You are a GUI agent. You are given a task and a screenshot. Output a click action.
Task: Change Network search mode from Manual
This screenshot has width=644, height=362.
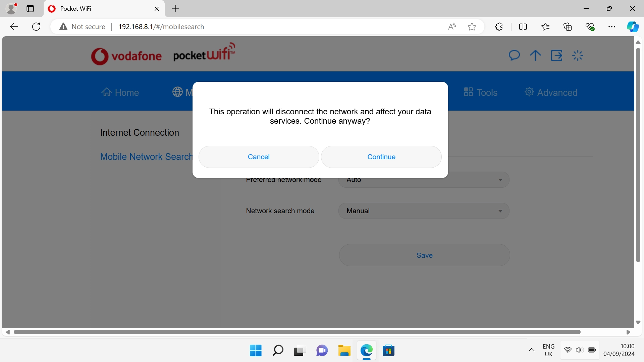[424, 210]
